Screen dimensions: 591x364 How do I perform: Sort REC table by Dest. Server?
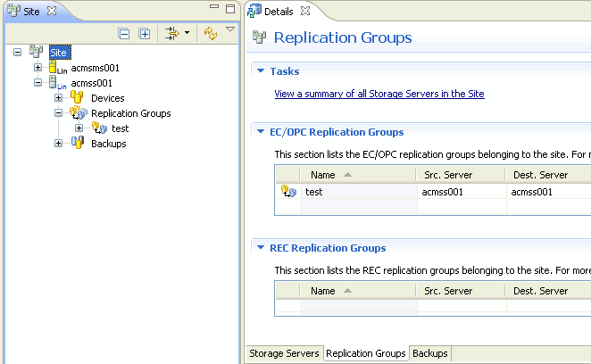548,291
